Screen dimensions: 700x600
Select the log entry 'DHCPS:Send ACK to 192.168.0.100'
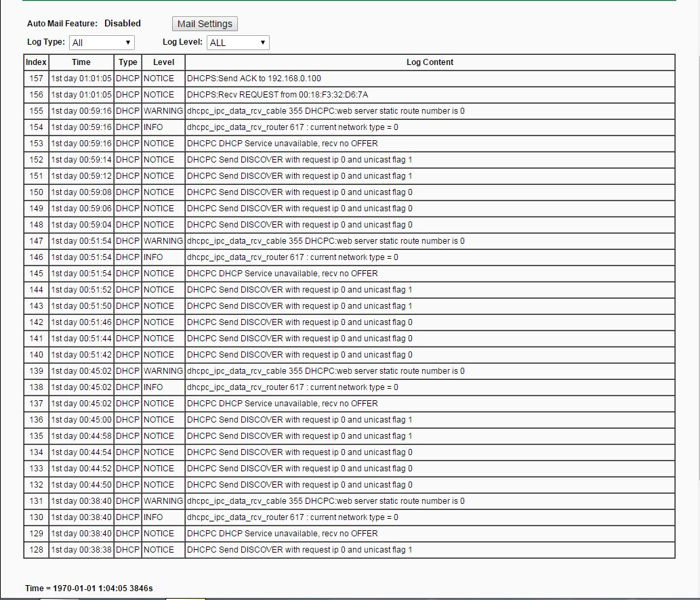click(254, 79)
